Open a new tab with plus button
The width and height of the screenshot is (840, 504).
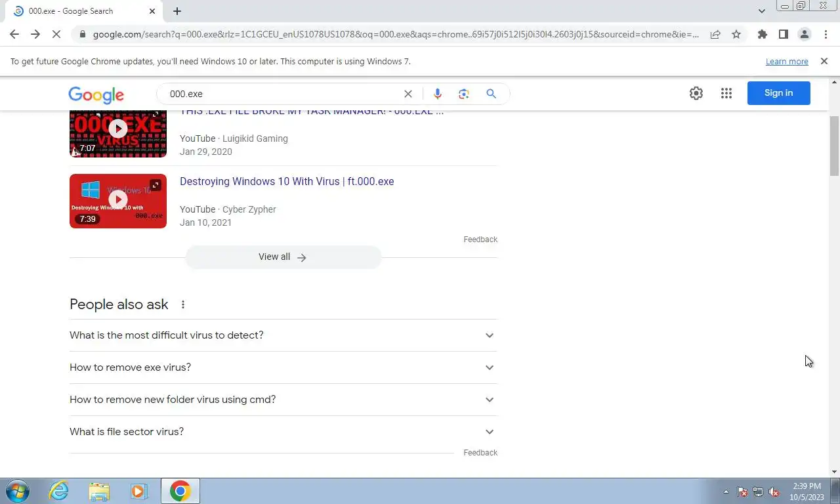coord(177,11)
